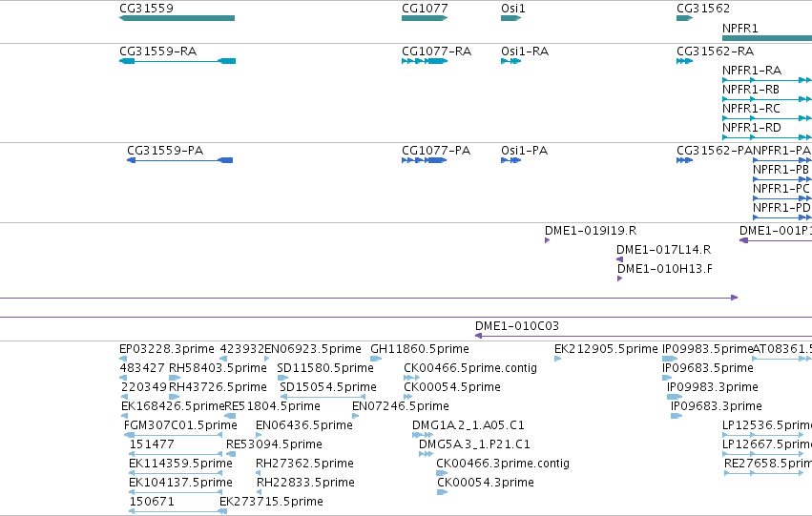Select the CG1077-RA transcript glyph
Screen dimensions: 812x516
coord(425,61)
